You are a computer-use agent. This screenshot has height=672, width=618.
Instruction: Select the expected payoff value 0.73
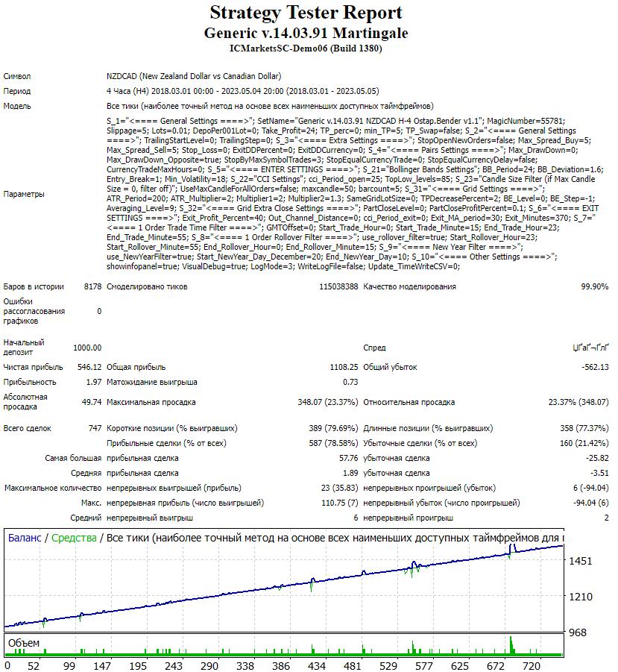(x=350, y=383)
